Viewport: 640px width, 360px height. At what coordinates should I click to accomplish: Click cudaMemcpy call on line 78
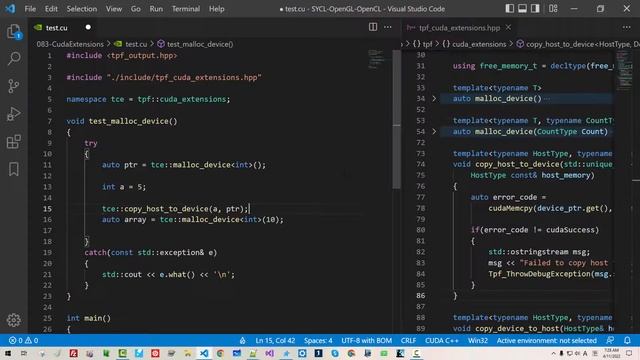pos(550,208)
